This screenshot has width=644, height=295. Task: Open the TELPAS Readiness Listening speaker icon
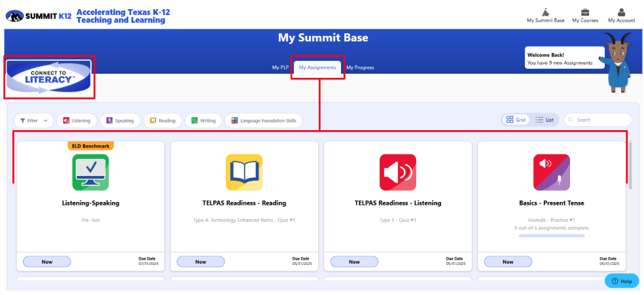pos(397,172)
